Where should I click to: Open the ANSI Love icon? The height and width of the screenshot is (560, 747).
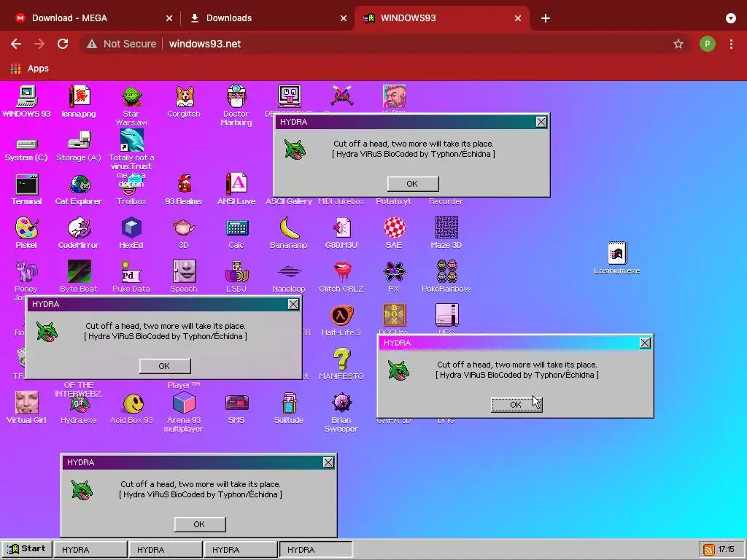pos(236,190)
